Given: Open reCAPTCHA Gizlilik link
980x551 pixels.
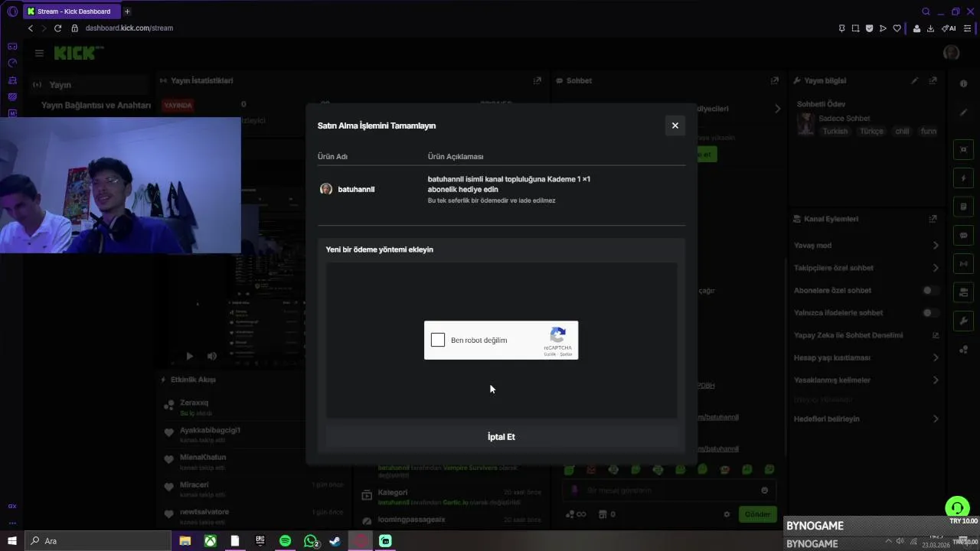Looking at the screenshot, I should tap(550, 354).
